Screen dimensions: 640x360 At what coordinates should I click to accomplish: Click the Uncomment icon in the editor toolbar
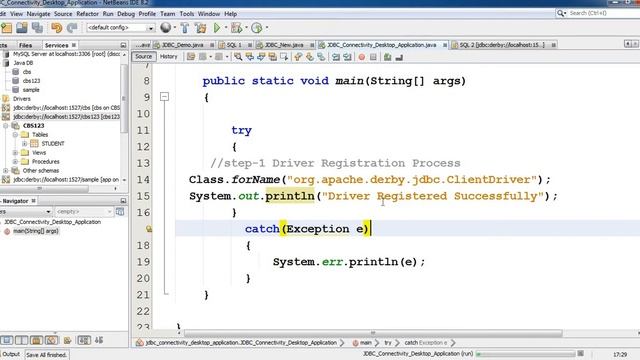399,57
